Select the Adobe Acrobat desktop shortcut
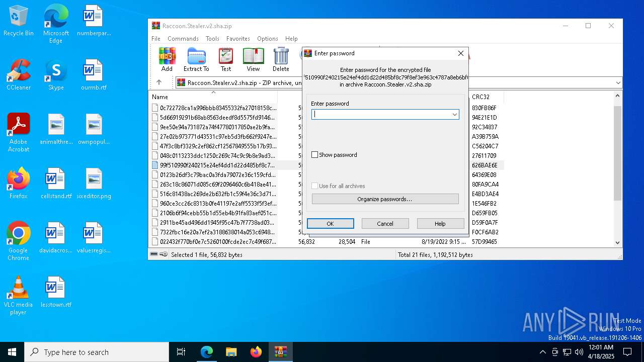644x362 pixels. (18, 133)
